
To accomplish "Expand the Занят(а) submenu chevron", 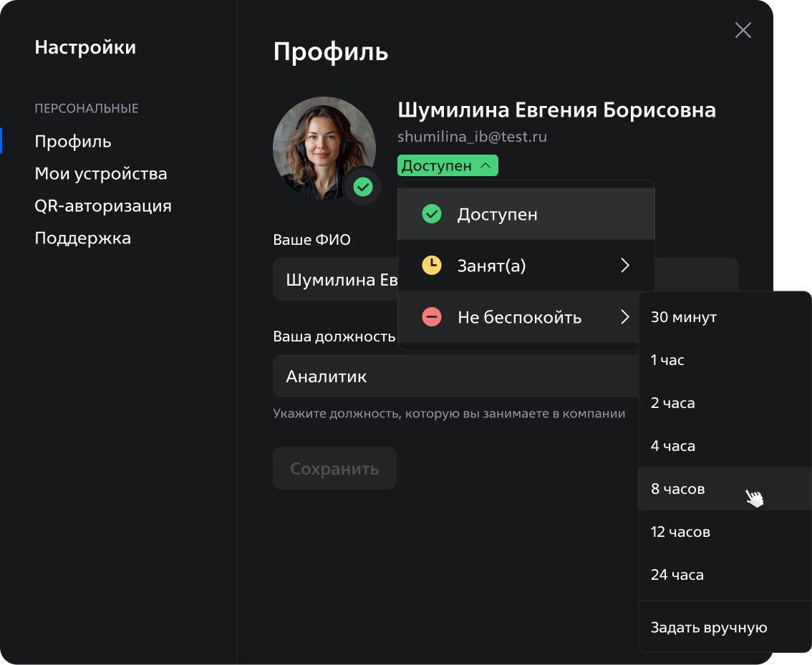I will click(625, 266).
